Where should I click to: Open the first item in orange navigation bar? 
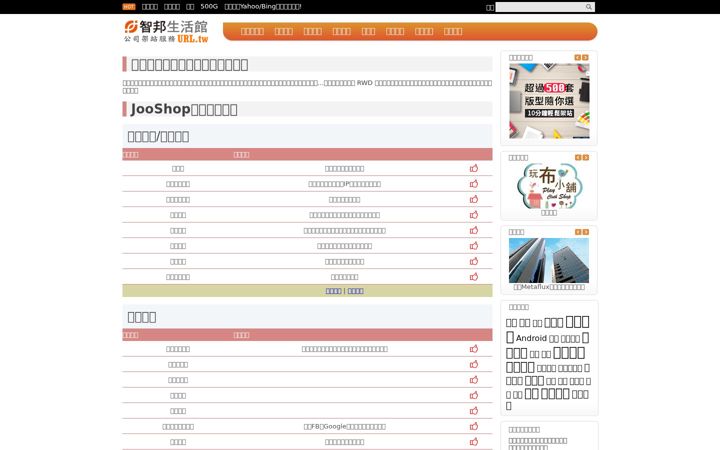point(252,31)
